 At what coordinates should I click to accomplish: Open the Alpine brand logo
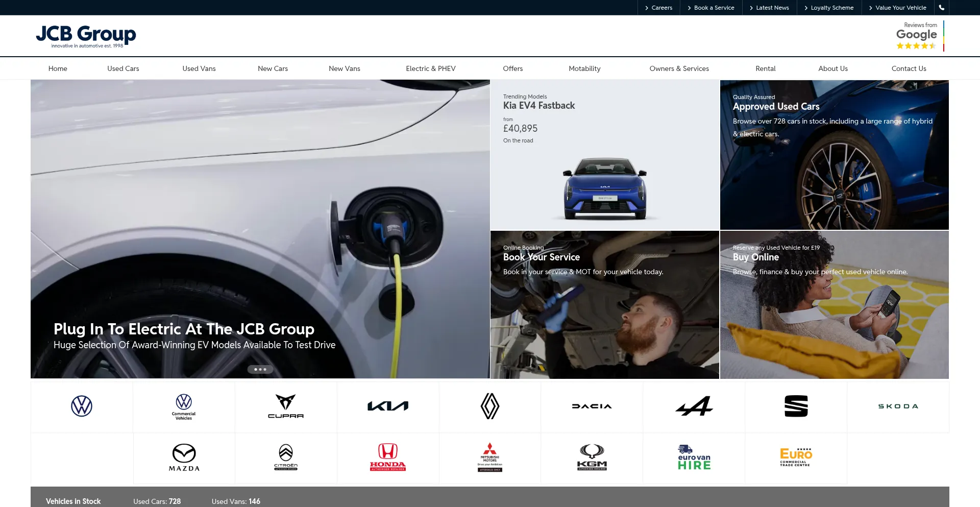click(694, 406)
